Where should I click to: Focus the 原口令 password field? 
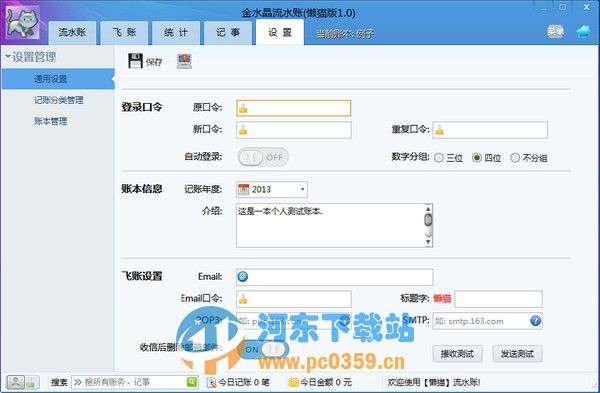(x=293, y=108)
